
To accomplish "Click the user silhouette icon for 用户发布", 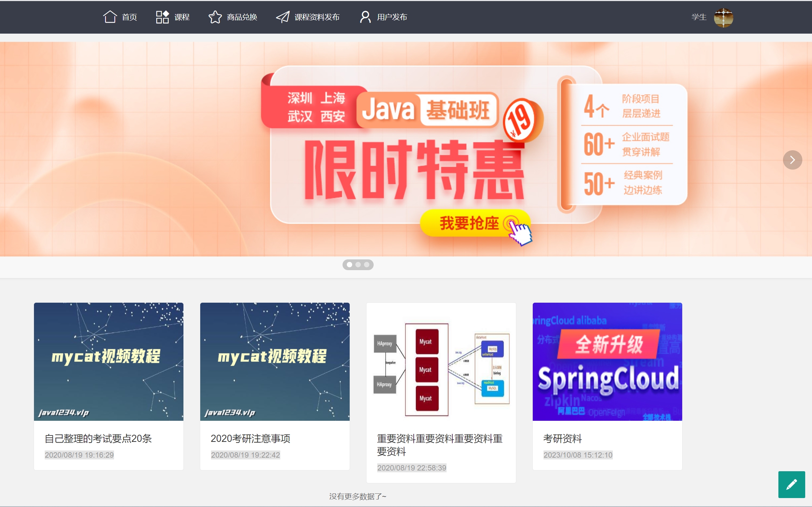I will (365, 17).
